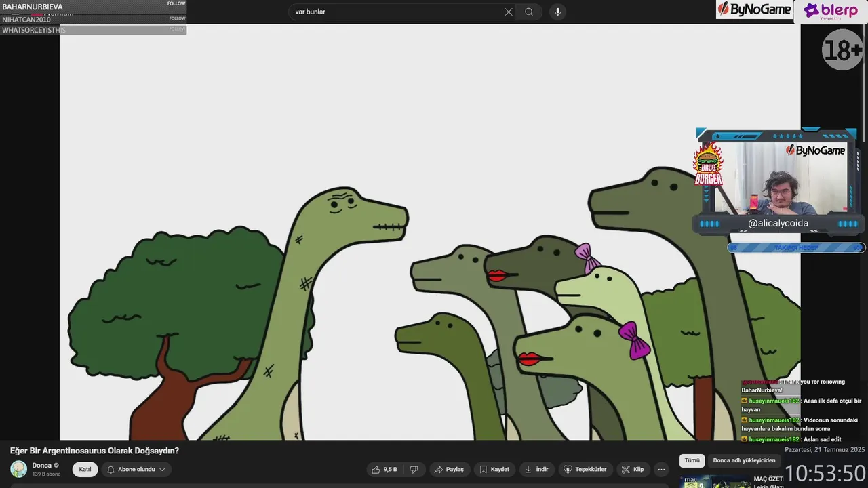
Task: Click the Bruh Burger logo
Action: [x=708, y=165]
